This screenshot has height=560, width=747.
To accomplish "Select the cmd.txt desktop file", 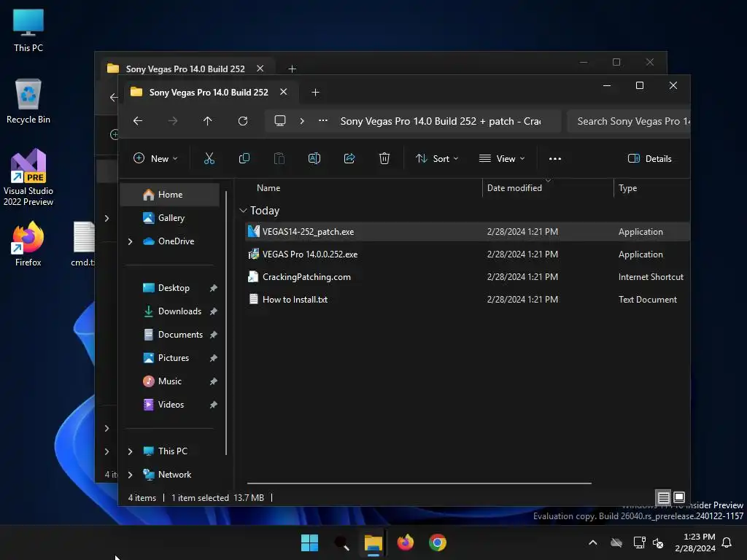I will (x=83, y=244).
